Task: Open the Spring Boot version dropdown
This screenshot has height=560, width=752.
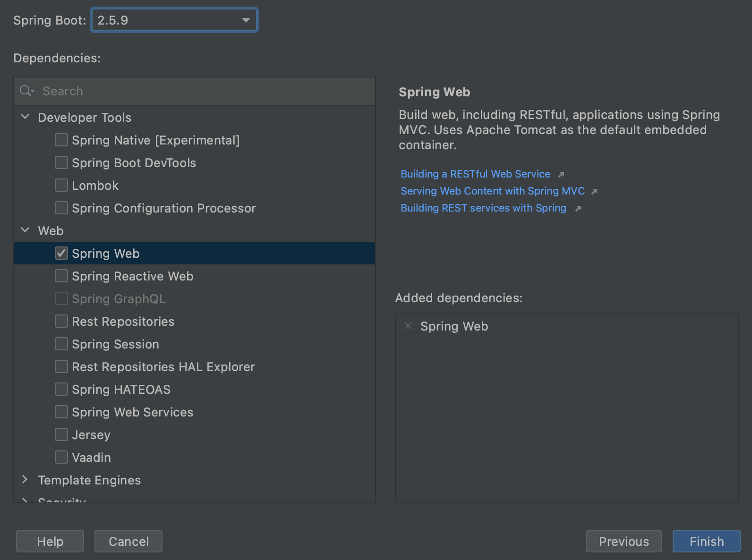Action: 174,20
